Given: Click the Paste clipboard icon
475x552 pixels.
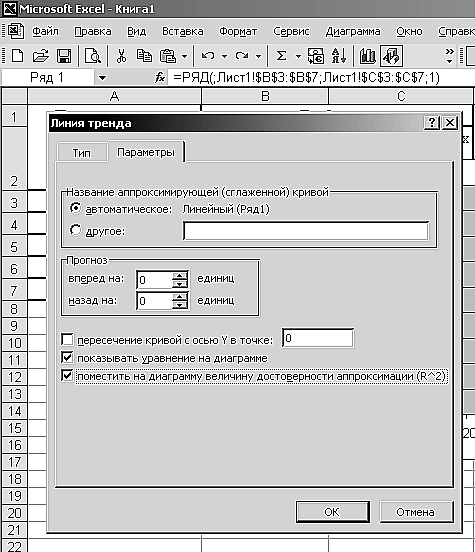Looking at the screenshot, I should 168,56.
